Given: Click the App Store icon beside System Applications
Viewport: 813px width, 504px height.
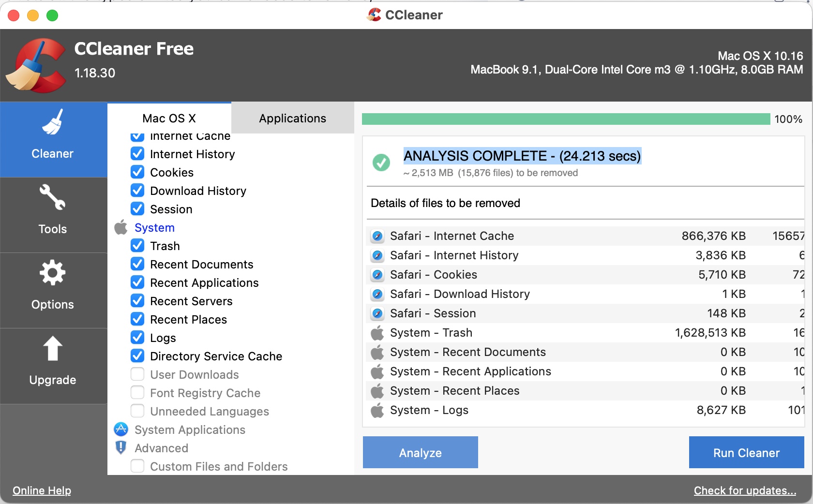Looking at the screenshot, I should click(x=121, y=430).
